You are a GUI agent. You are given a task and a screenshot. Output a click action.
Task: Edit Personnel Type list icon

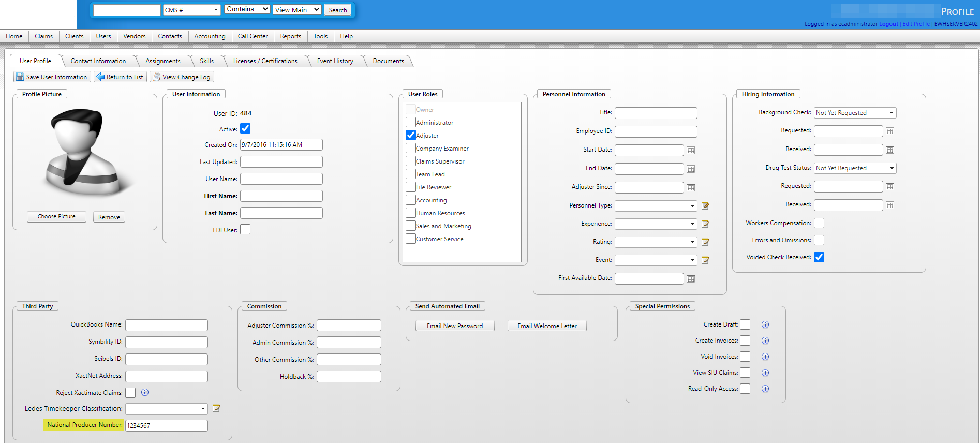(x=705, y=206)
